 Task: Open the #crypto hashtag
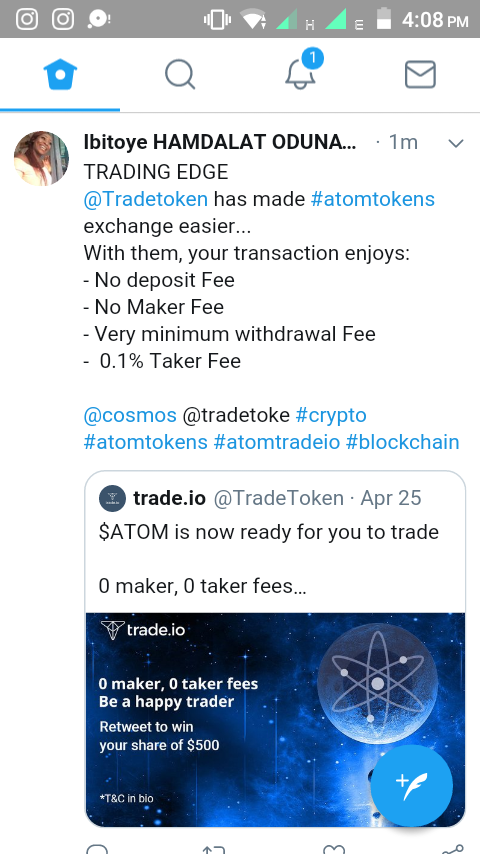pyautogui.click(x=331, y=415)
